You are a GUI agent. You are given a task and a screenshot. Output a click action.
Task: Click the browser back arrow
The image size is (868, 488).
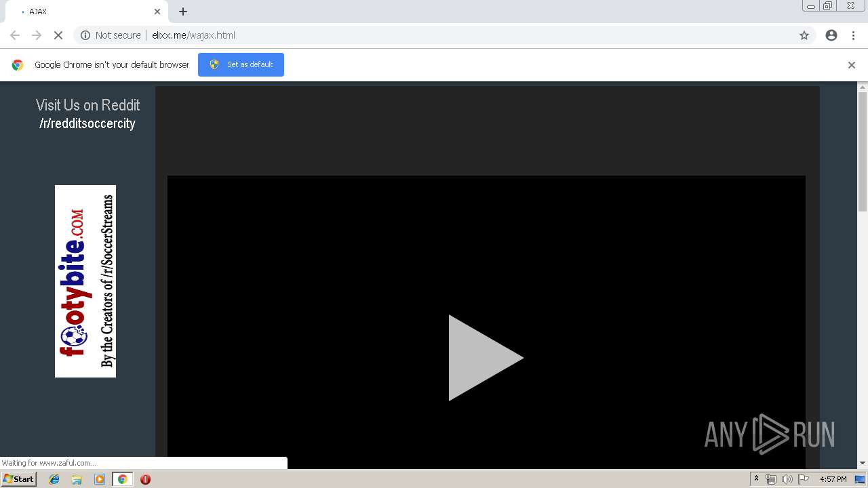[15, 35]
